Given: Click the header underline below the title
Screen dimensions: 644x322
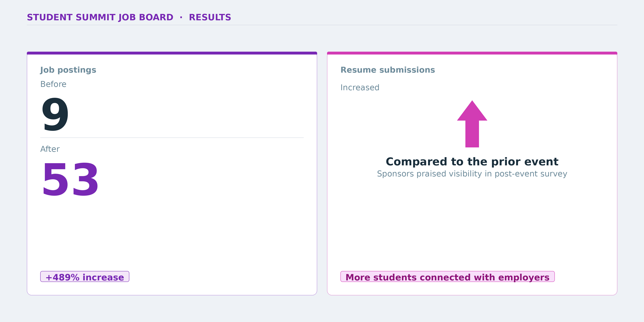Looking at the screenshot, I should [322, 25].
